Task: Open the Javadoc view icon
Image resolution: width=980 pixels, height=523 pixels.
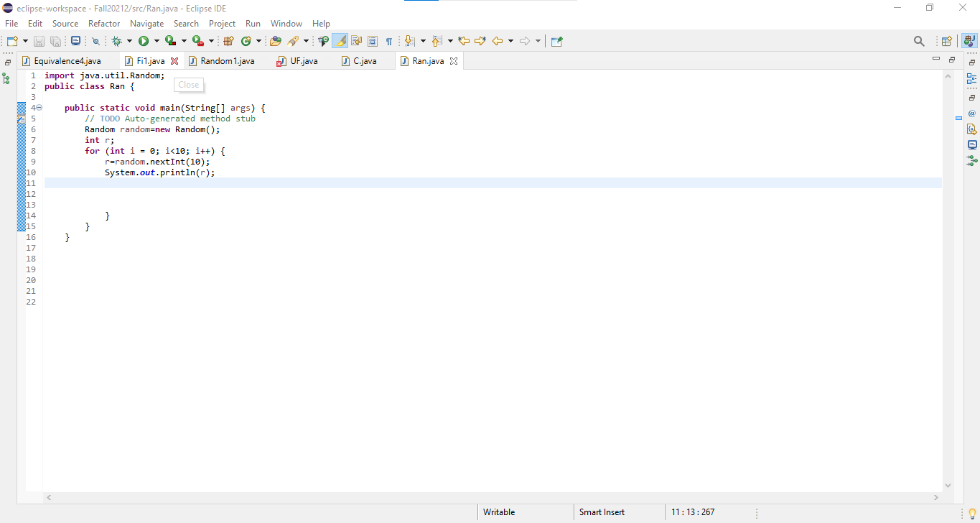Action: pos(972,114)
